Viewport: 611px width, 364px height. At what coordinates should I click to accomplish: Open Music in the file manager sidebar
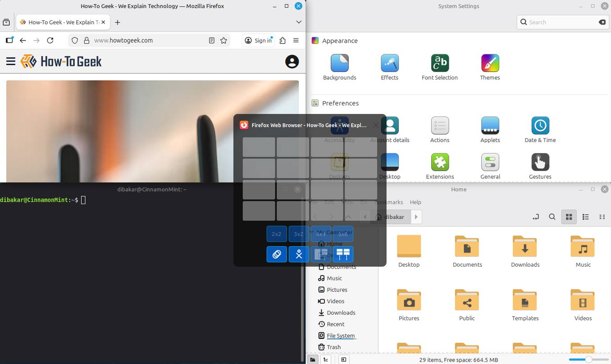click(x=334, y=278)
